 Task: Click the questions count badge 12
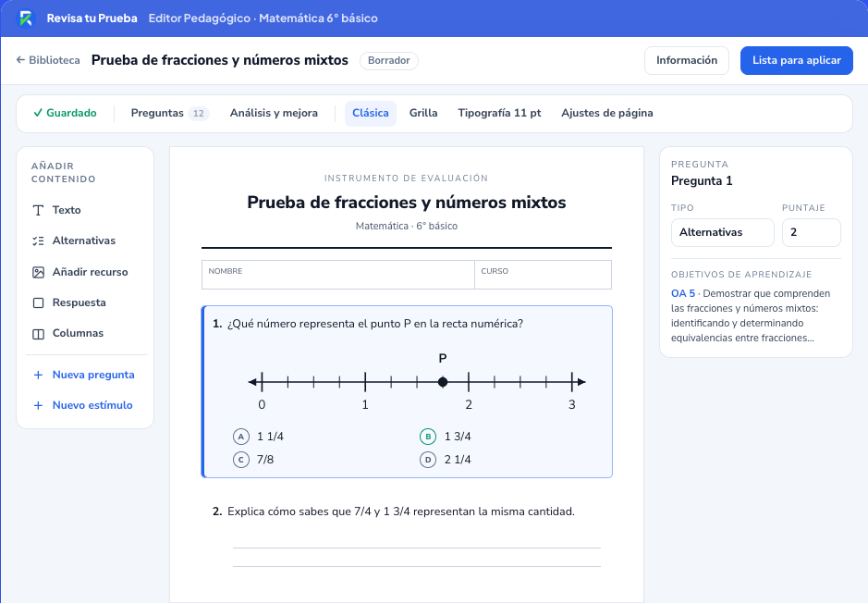[198, 114]
